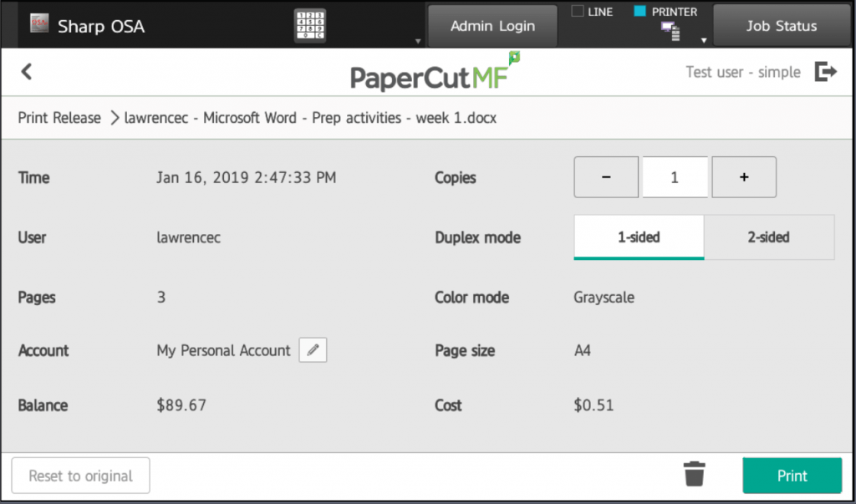Viewport: 856px width, 504px height.
Task: Delete the job with trash icon
Action: (694, 473)
